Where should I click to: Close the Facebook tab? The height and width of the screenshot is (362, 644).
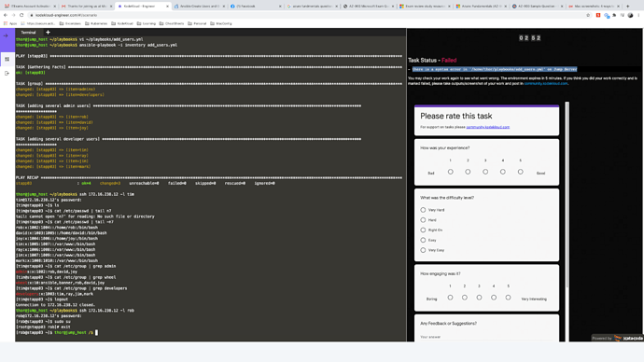[x=280, y=7]
